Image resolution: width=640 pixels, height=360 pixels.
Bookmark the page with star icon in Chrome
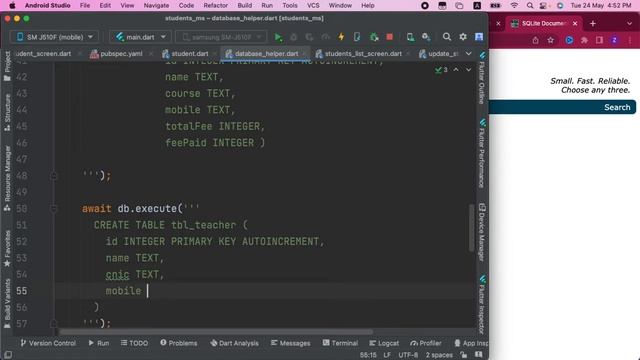click(x=551, y=40)
